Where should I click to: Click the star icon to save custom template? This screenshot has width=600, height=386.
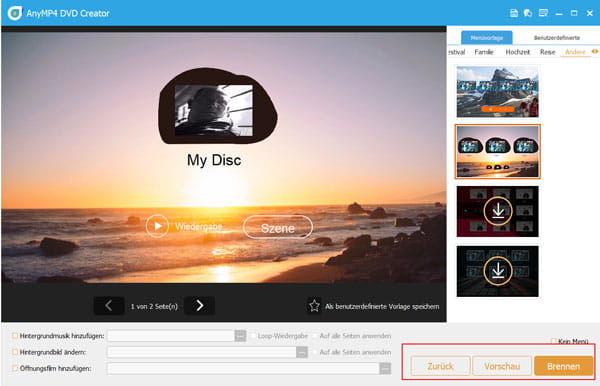pyautogui.click(x=314, y=306)
